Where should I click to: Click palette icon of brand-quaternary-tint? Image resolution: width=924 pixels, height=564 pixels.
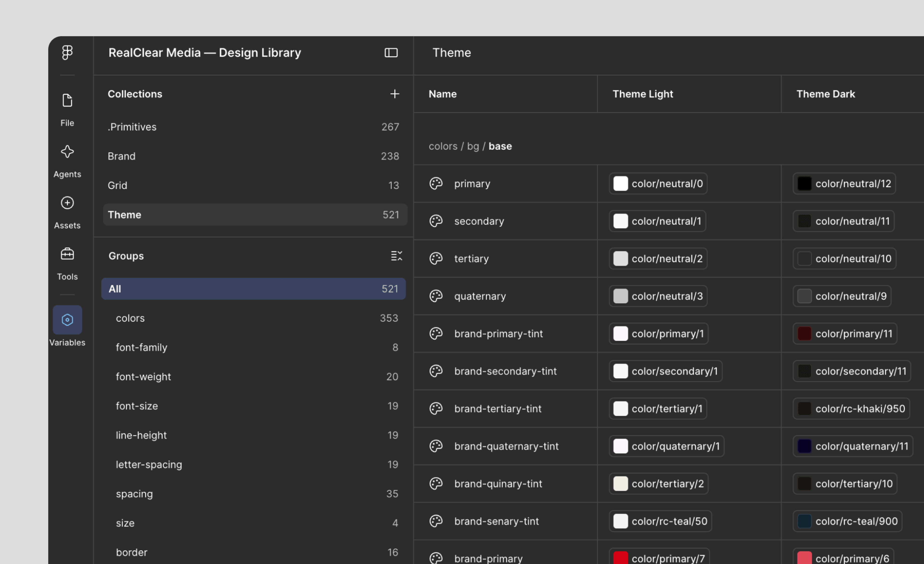tap(436, 446)
